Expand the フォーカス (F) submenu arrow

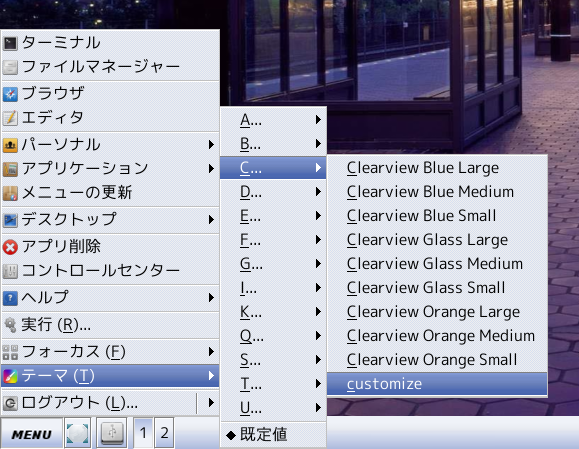211,352
